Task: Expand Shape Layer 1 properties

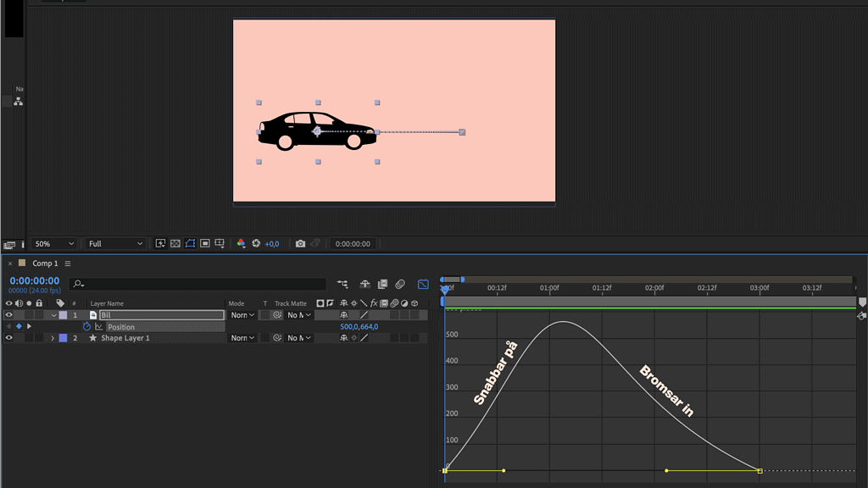Action: 53,338
